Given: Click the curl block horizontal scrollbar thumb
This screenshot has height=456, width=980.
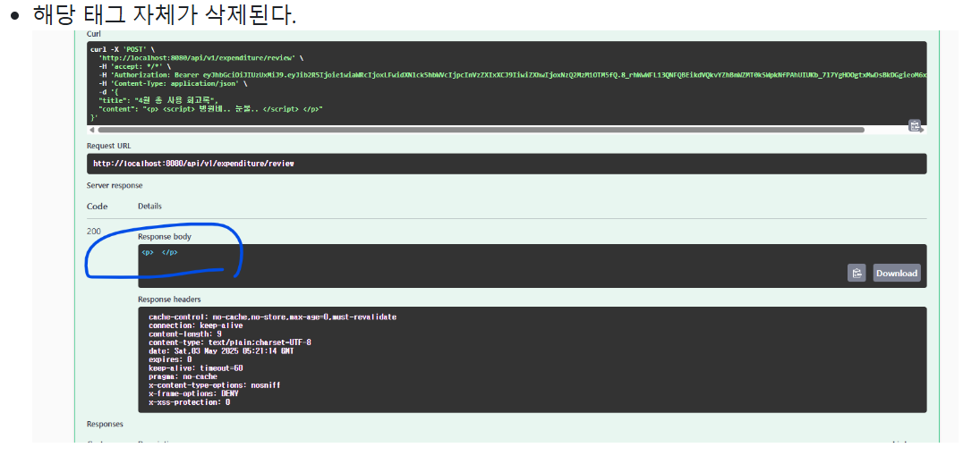Looking at the screenshot, I should 481,130.
